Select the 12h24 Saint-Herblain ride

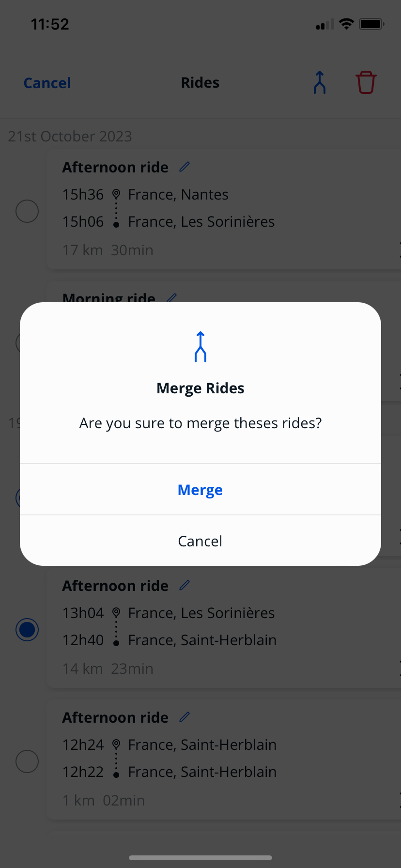click(x=27, y=761)
